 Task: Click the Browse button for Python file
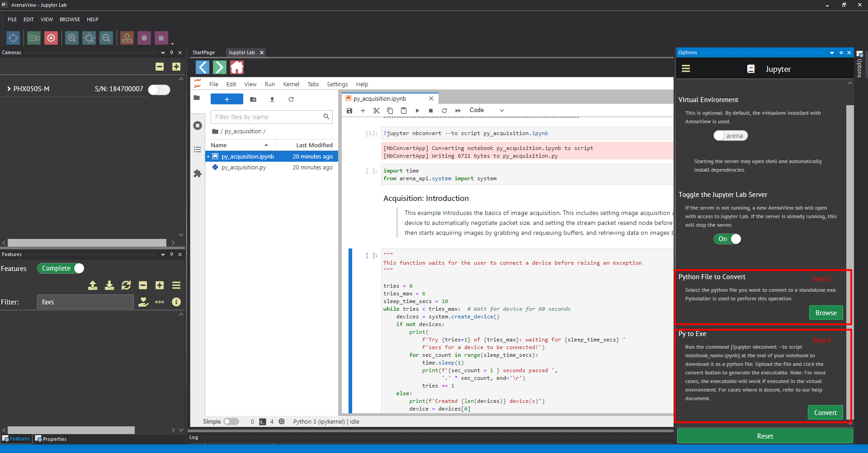click(x=826, y=313)
